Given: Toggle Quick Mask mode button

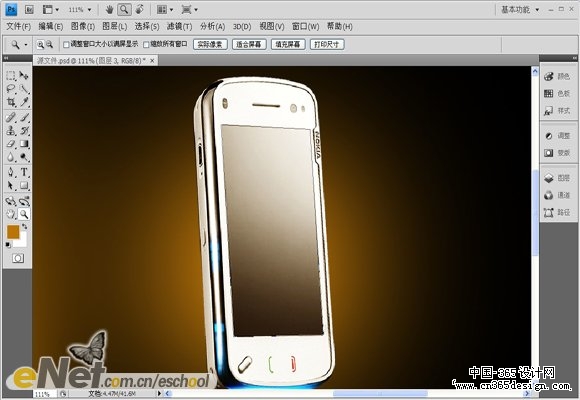Looking at the screenshot, I should click(x=18, y=258).
